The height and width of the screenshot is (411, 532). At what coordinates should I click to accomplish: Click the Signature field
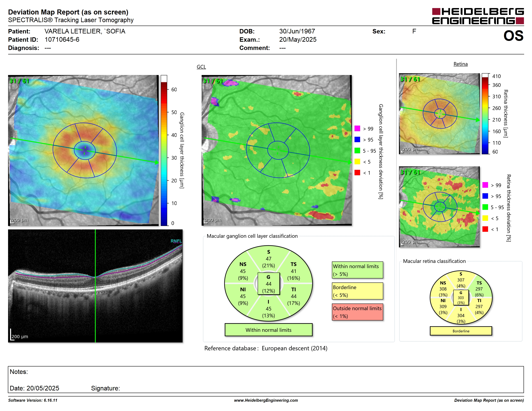click(x=105, y=388)
